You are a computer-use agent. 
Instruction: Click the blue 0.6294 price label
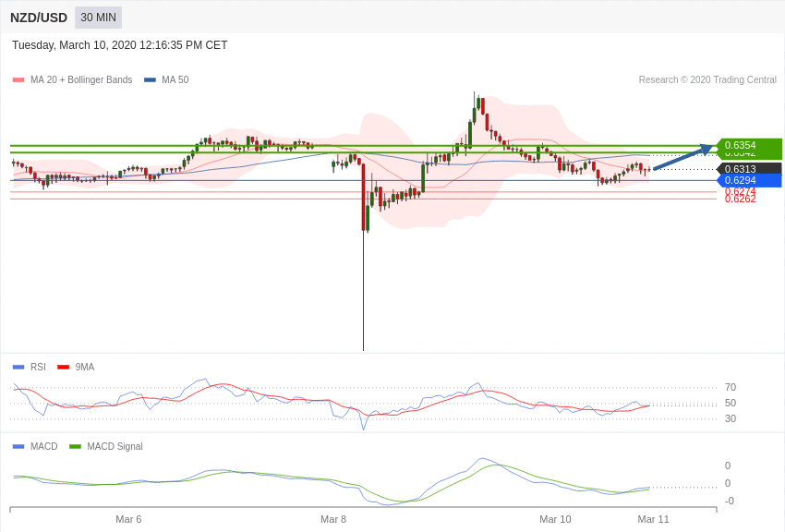pos(748,180)
